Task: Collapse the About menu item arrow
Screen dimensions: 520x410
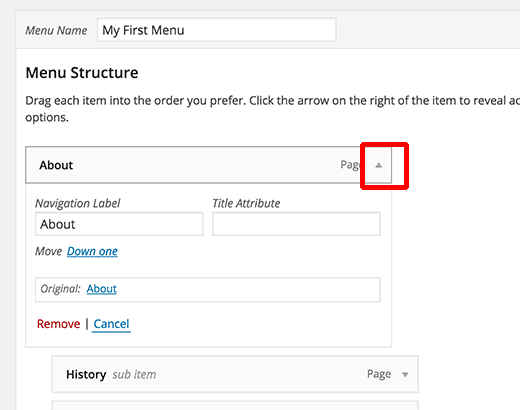Action: 378,165
